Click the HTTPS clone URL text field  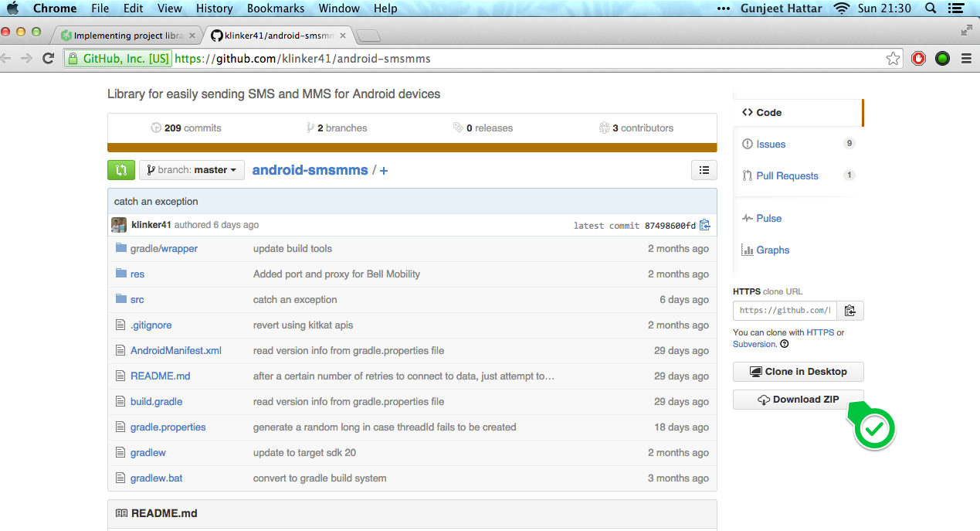click(x=785, y=311)
